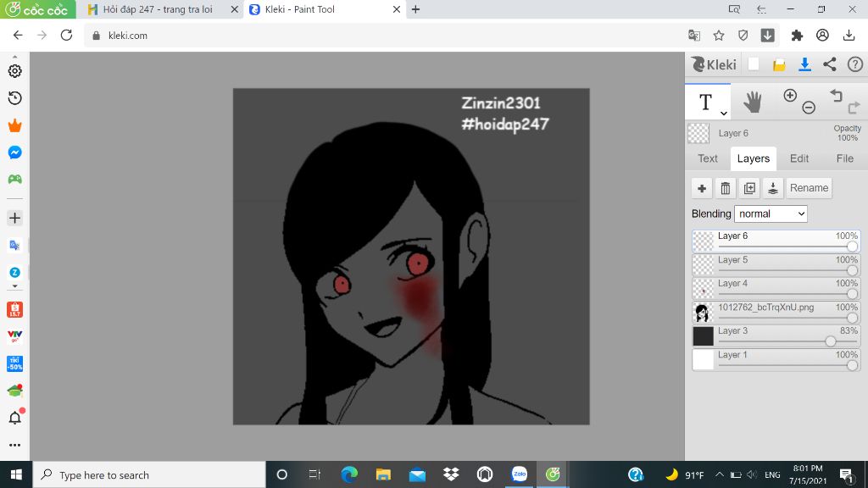868x488 pixels.
Task: Click the kleki.com address bar
Action: pos(387,36)
